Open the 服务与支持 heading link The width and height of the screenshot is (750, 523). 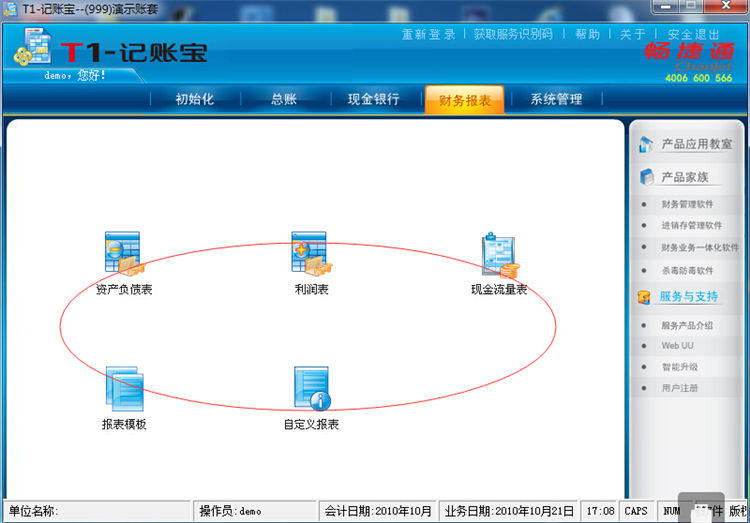689,297
